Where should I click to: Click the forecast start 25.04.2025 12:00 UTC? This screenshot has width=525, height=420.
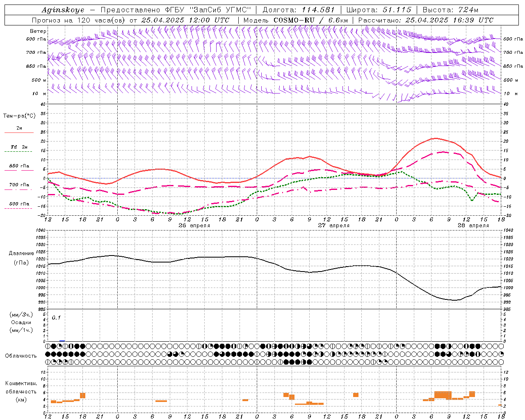point(185,20)
